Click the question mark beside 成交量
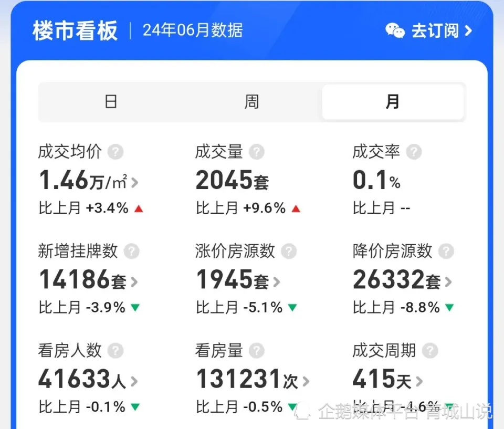Image resolution: width=504 pixels, height=429 pixels. coord(257,151)
